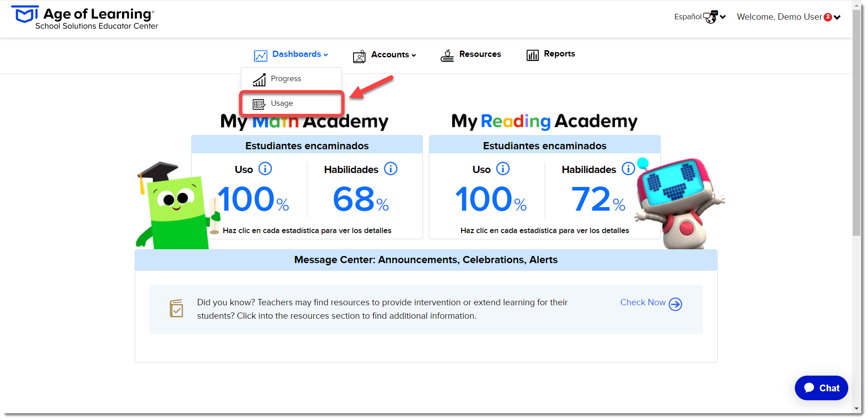
Task: Click the globe chat language icon
Action: pos(711,17)
